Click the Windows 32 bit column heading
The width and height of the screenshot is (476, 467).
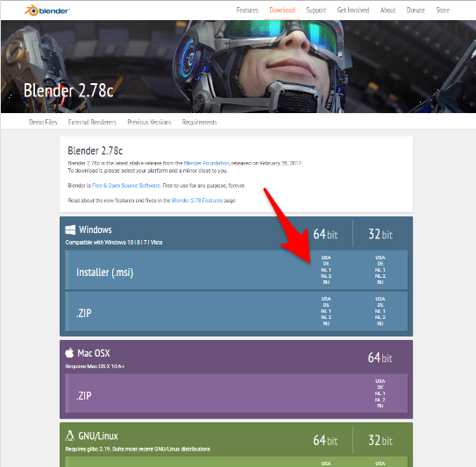(x=380, y=234)
